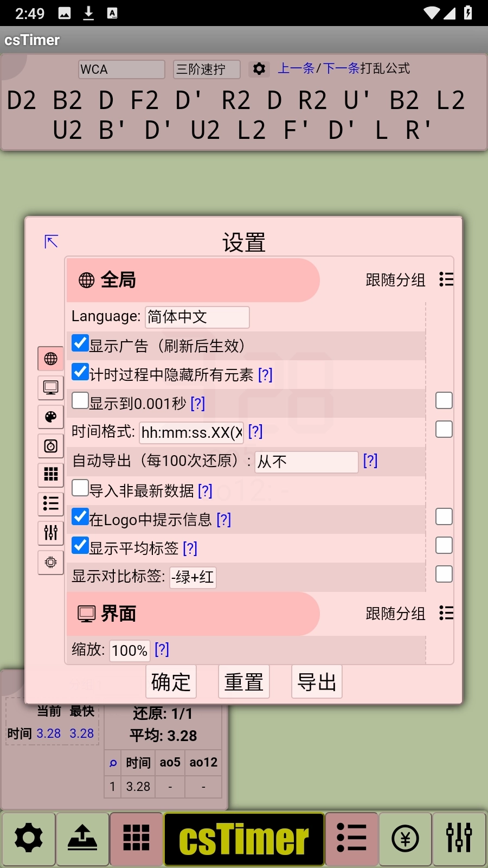Open the 自动导出 frequency dropdown

(306, 462)
